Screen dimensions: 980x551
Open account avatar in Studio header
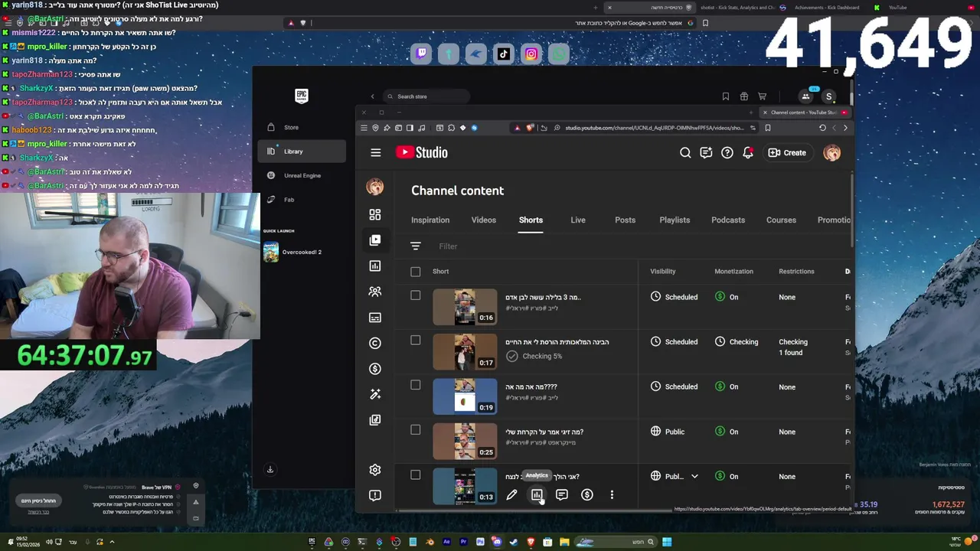831,153
